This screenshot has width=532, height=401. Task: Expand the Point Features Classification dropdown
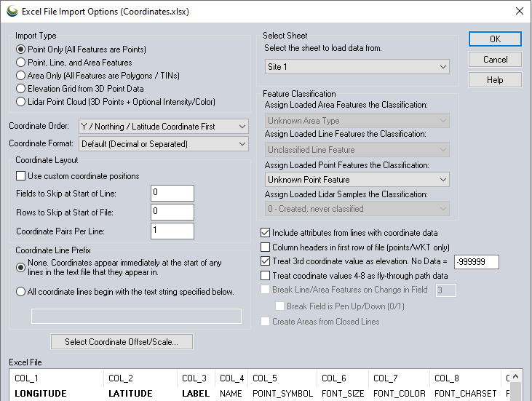[x=357, y=180]
